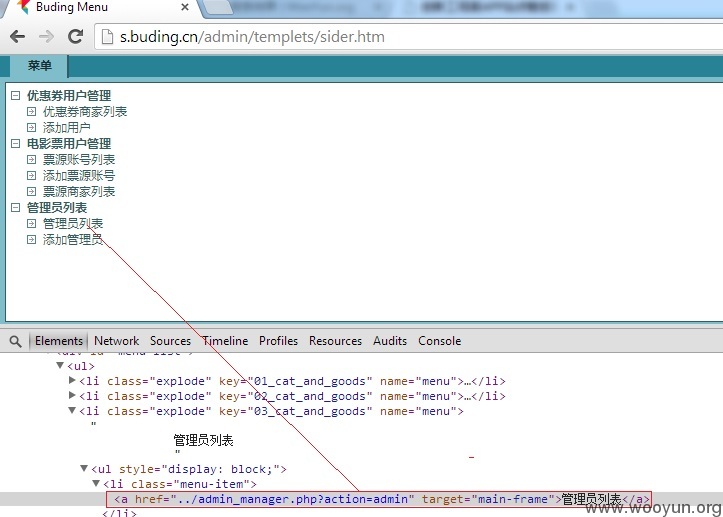
Task: Collapse the 管理员列表 group box icon
Action: tap(16, 208)
